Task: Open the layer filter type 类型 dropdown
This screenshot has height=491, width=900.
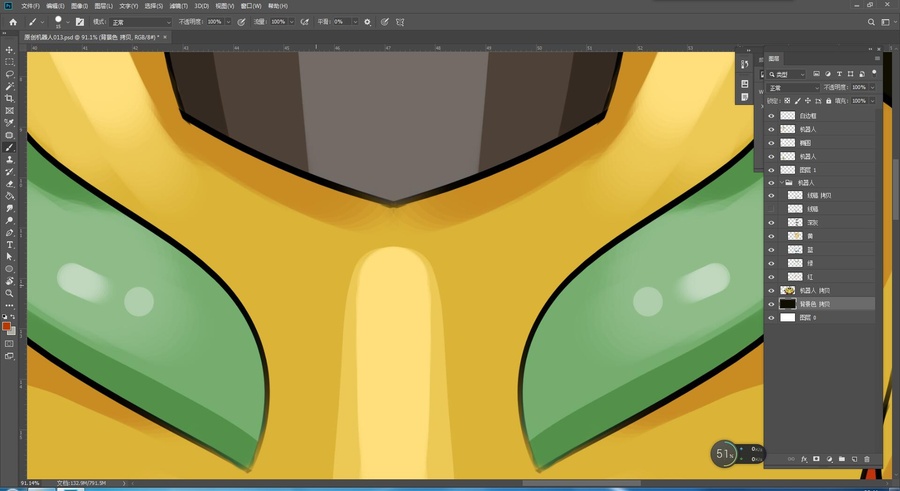Action: [787, 74]
